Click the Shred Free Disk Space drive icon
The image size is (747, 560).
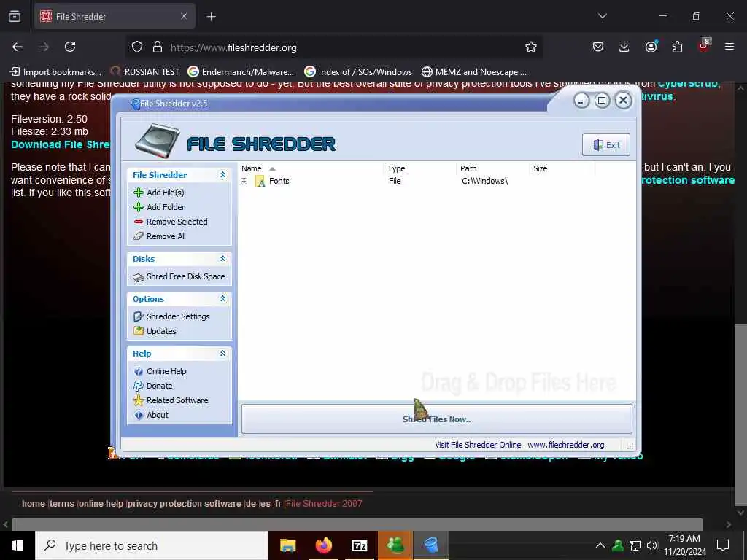139,277
